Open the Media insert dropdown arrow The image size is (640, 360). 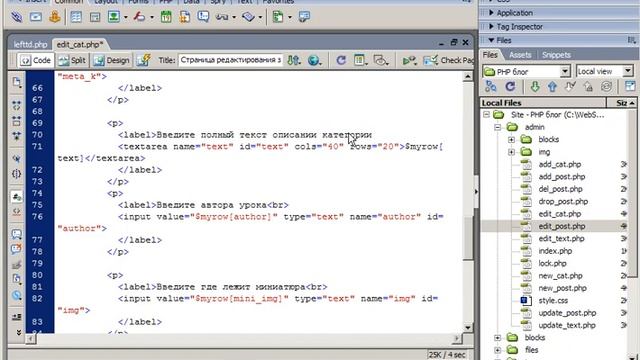(151, 17)
